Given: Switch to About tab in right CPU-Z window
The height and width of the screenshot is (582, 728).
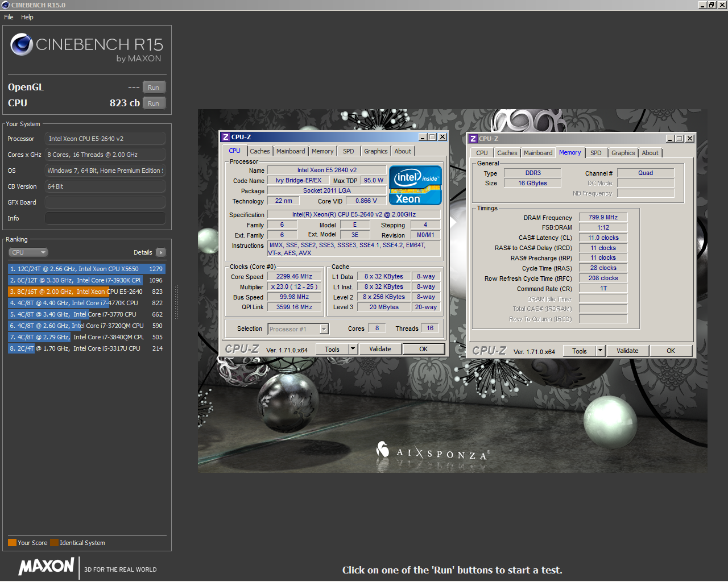Looking at the screenshot, I should pyautogui.click(x=650, y=153).
